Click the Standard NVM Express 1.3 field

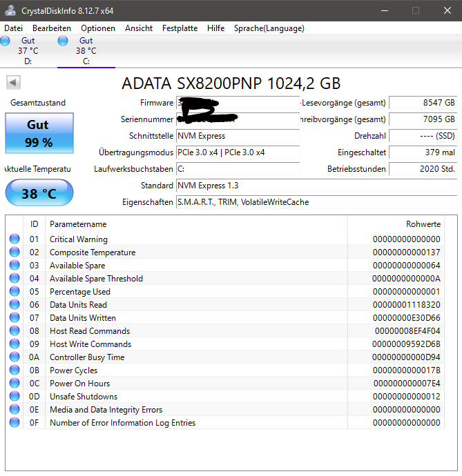click(x=317, y=185)
